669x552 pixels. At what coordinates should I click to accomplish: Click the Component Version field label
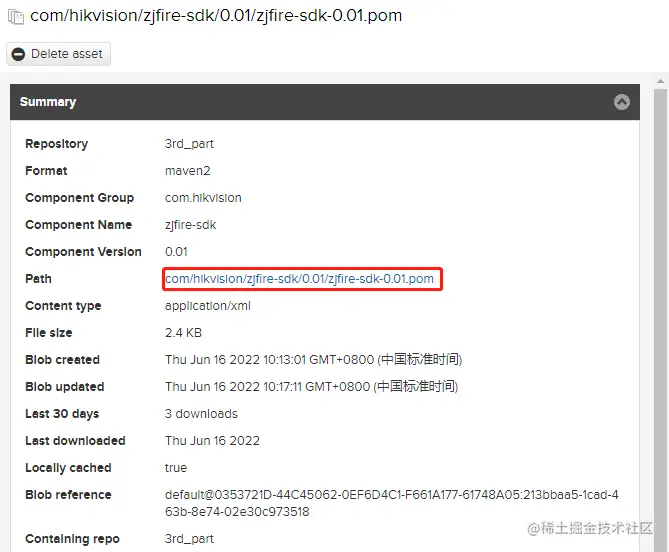(x=83, y=252)
